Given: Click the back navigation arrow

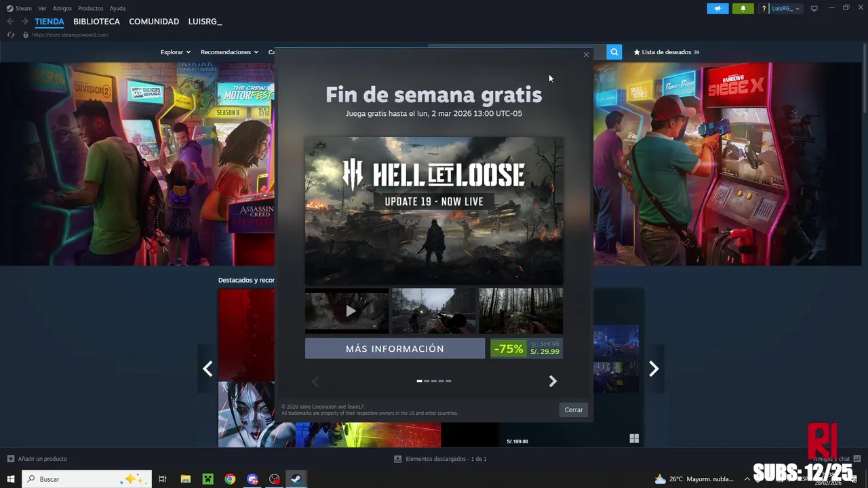Looking at the screenshot, I should click(10, 22).
